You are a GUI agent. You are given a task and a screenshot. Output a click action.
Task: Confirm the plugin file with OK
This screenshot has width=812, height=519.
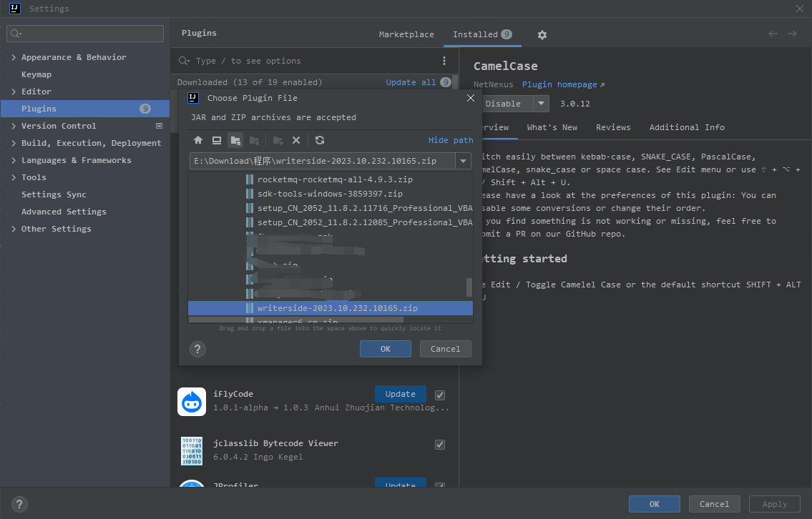(x=386, y=349)
